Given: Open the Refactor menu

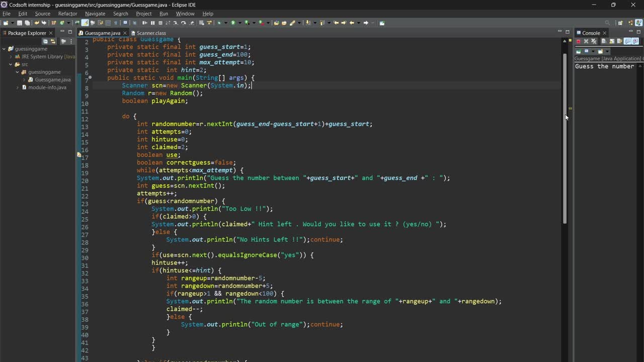Looking at the screenshot, I should [67, 14].
